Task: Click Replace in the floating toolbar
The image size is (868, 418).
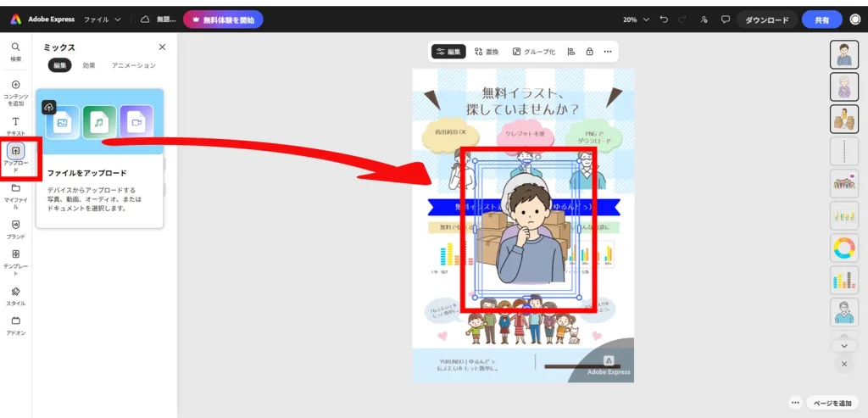Action: [x=487, y=52]
